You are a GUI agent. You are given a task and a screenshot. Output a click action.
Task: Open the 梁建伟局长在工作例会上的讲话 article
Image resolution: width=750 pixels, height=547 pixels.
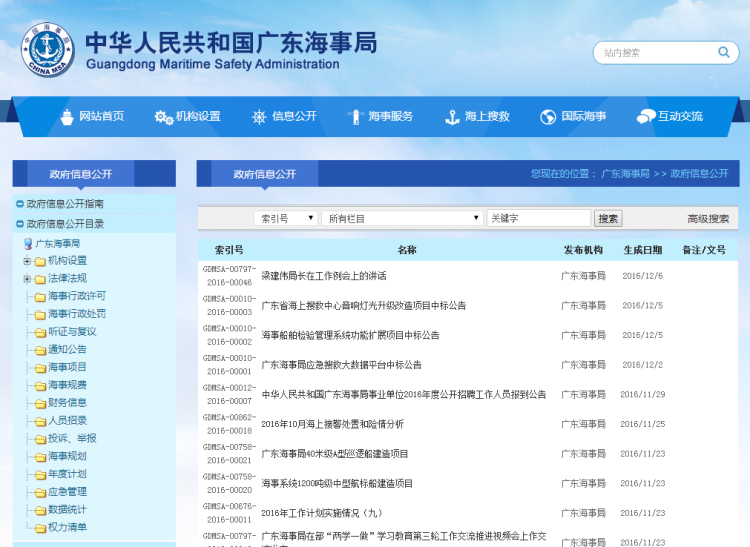point(324,276)
